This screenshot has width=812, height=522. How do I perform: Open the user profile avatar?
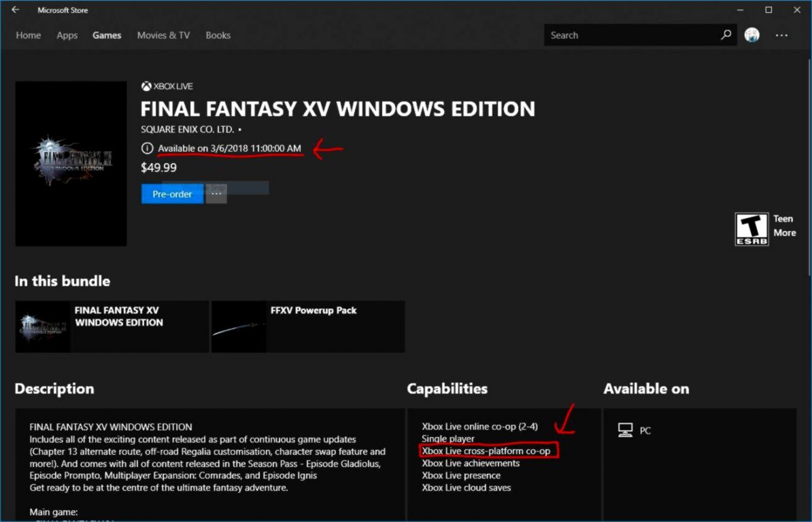tap(752, 35)
